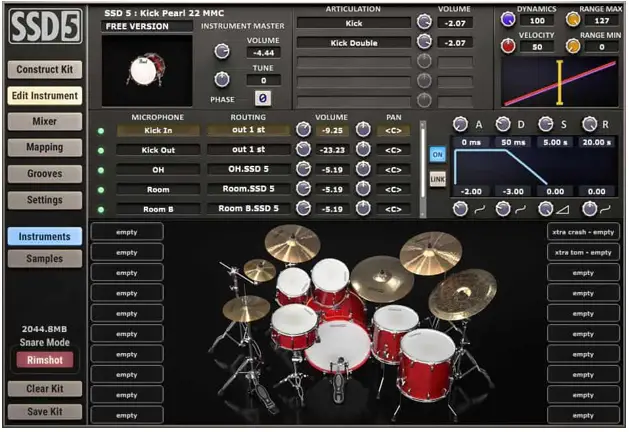This screenshot has width=629, height=432.
Task: Click the Range Max orange knob
Action: [573, 19]
